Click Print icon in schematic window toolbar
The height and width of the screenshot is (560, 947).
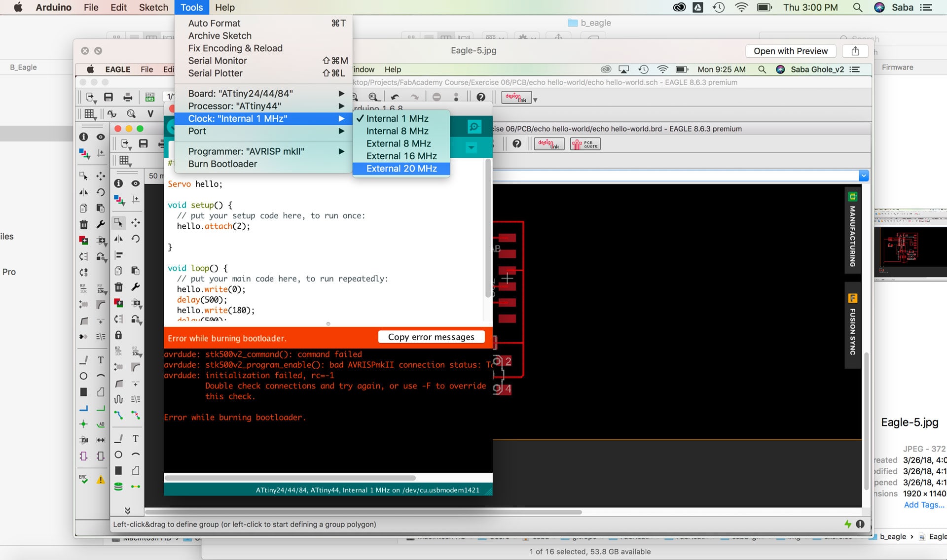click(128, 97)
